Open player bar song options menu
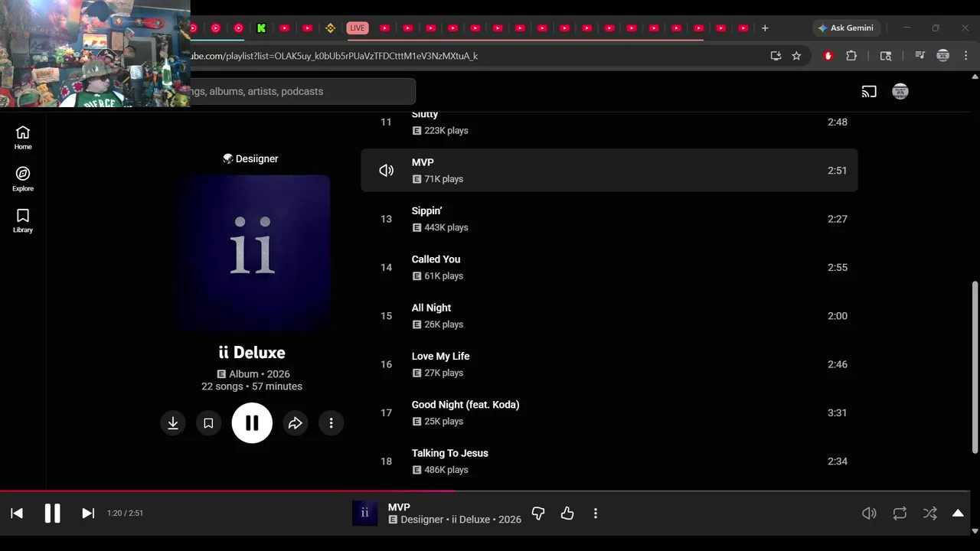 tap(596, 514)
